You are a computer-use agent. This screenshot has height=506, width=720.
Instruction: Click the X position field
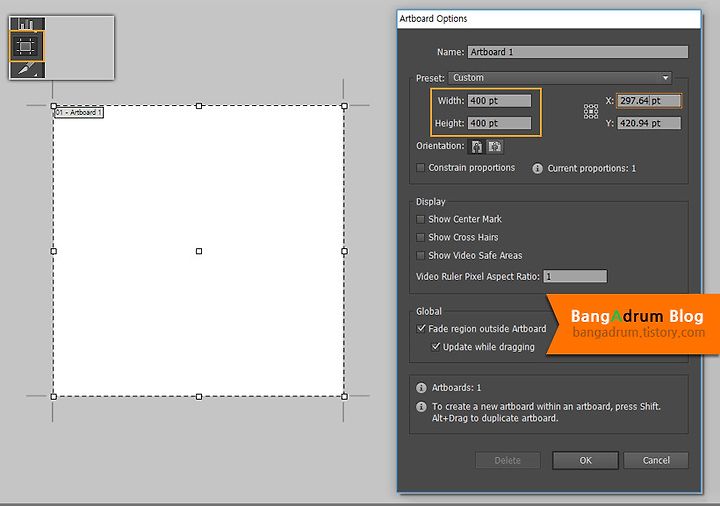(649, 101)
